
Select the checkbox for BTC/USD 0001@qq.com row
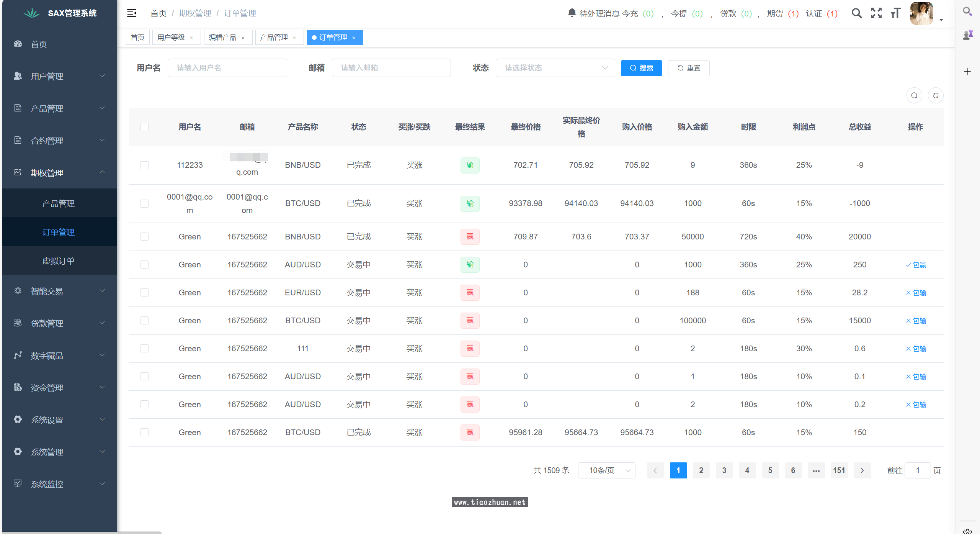click(144, 204)
